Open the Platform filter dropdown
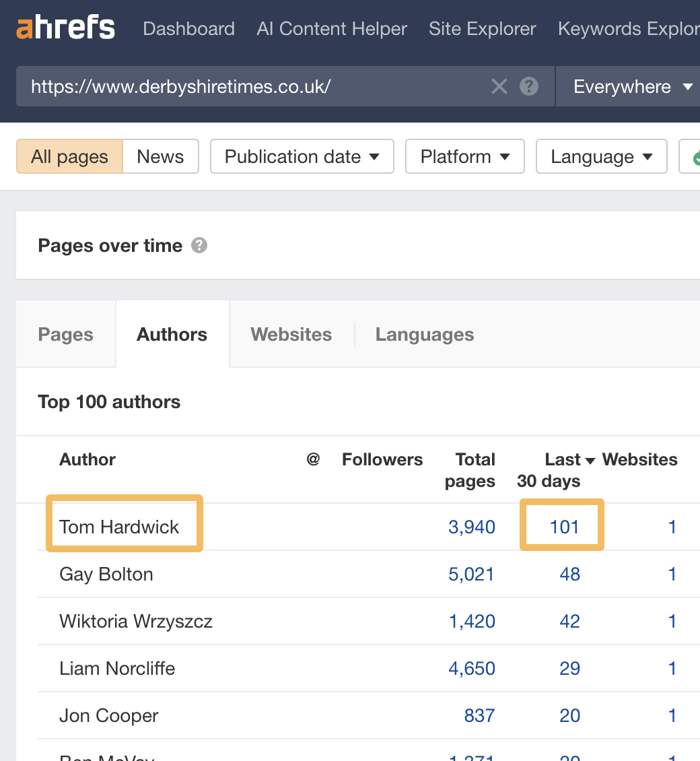Viewport: 700px width, 761px height. (x=464, y=156)
